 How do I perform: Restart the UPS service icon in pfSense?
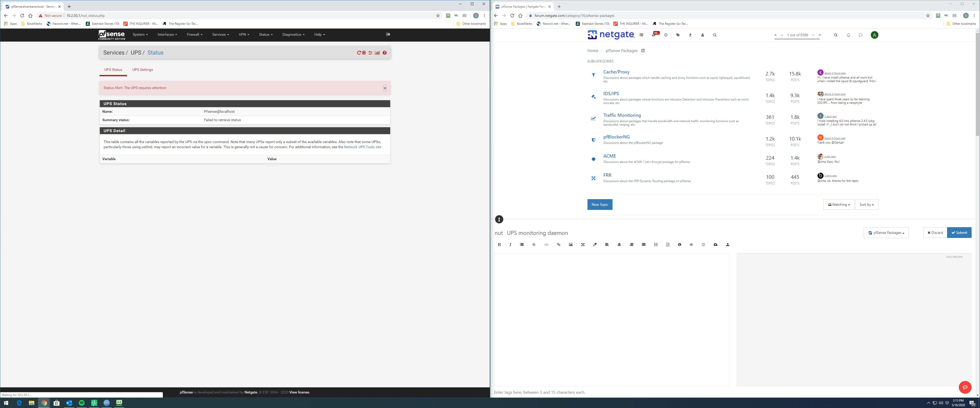pos(359,53)
